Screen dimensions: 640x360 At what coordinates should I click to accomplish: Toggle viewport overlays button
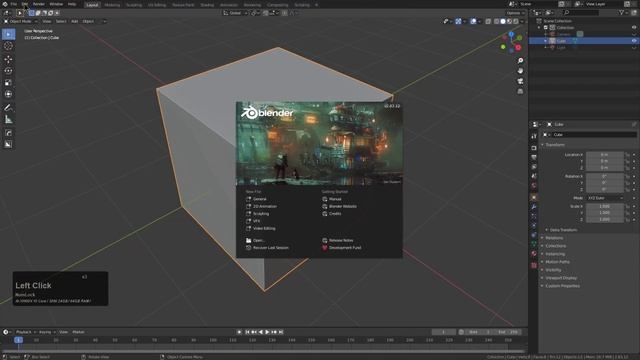pyautogui.click(x=473, y=21)
